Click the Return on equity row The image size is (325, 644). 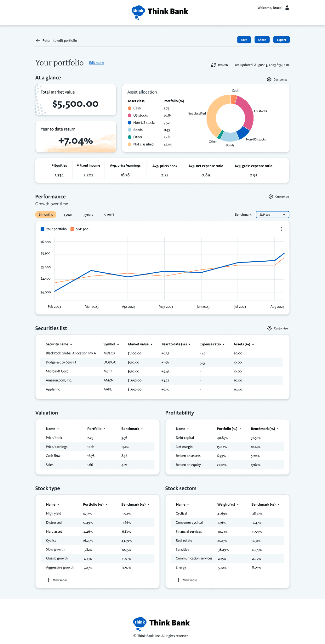click(x=227, y=465)
